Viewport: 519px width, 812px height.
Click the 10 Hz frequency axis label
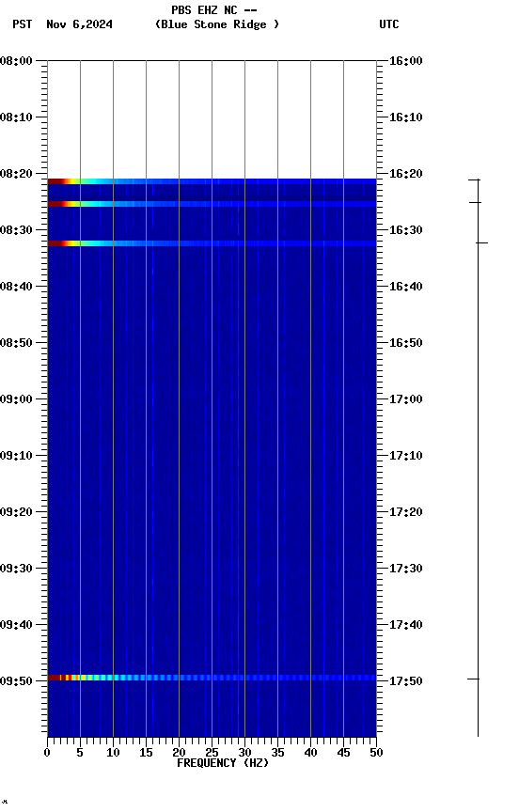click(x=113, y=753)
